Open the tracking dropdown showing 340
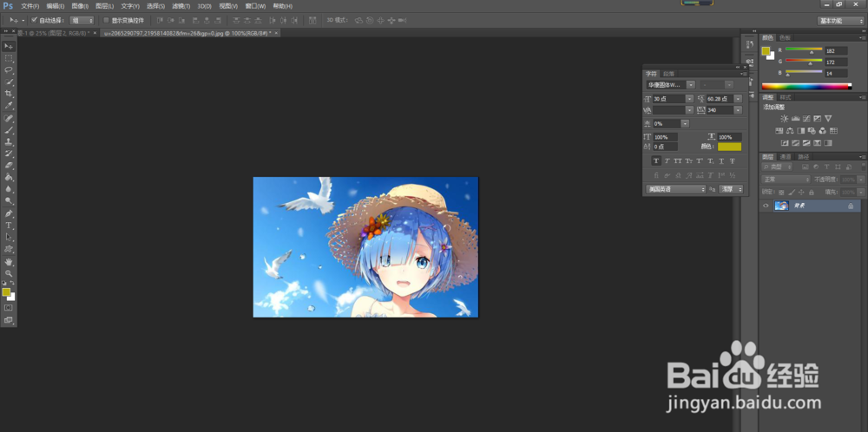This screenshot has height=432, width=868. coord(737,110)
